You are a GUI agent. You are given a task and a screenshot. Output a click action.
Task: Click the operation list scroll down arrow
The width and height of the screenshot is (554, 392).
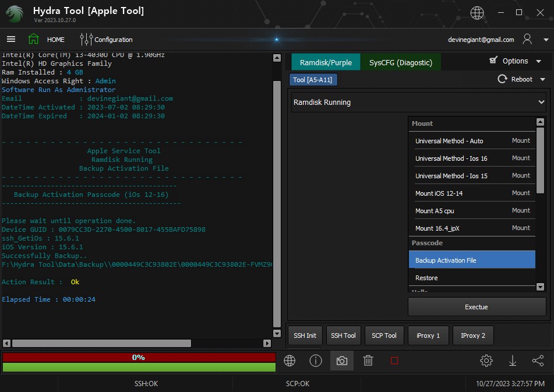pyautogui.click(x=540, y=287)
